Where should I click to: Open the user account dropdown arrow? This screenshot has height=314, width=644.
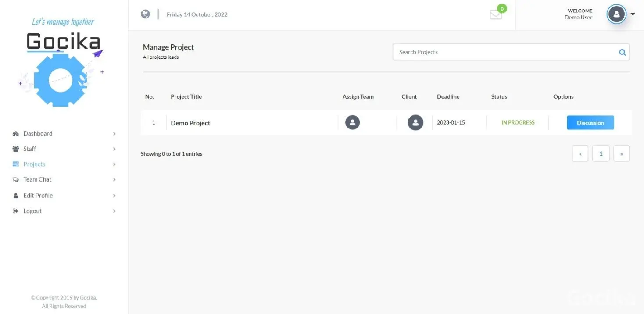[633, 14]
